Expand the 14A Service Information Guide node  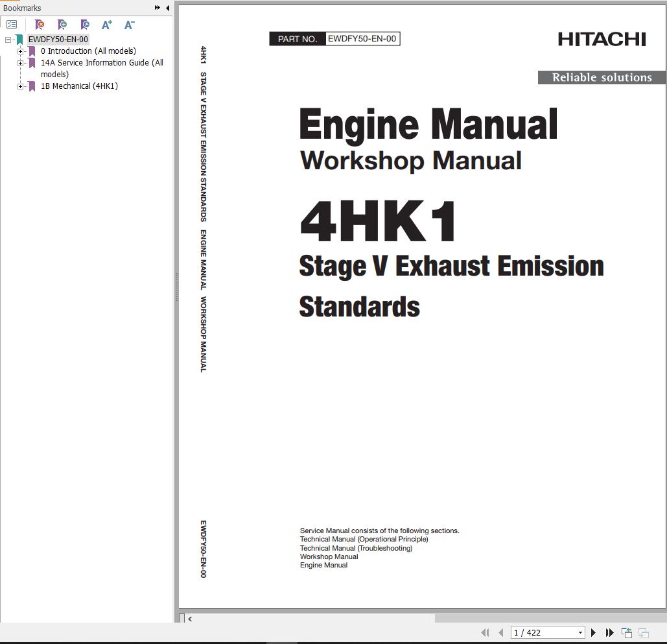[20, 63]
